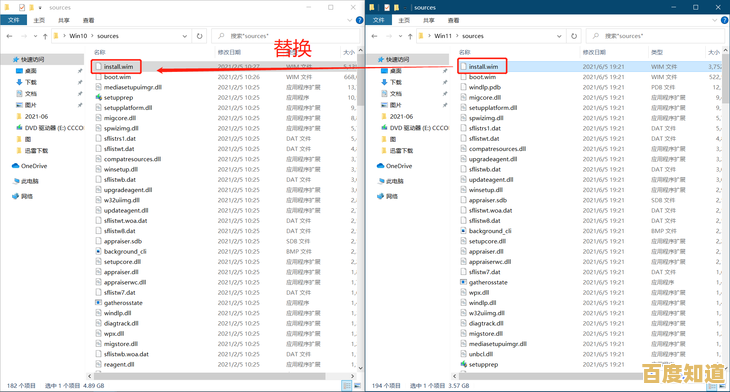Image resolution: width=730 pixels, height=392 pixels.
Task: Open 2021-06 folder in Win10 sidebar
Action: 32,116
